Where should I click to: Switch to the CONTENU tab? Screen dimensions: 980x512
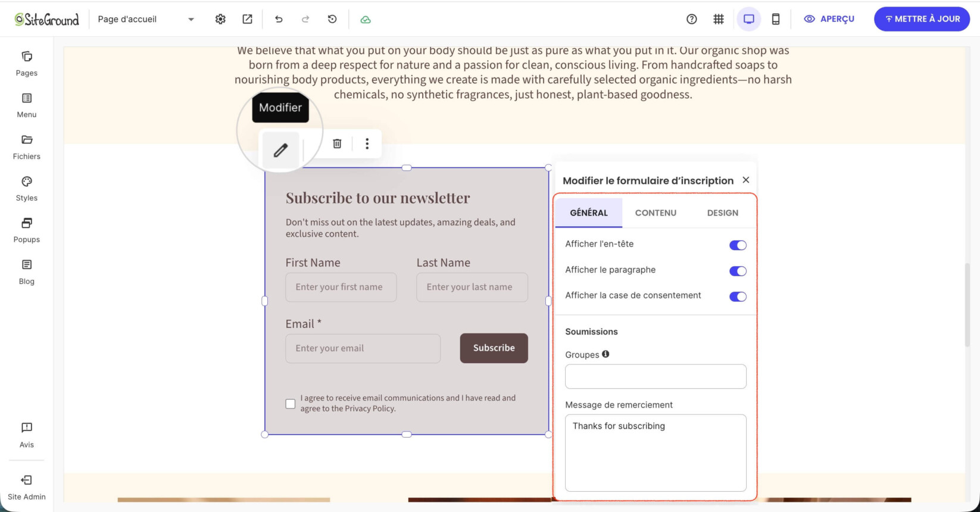click(x=656, y=213)
